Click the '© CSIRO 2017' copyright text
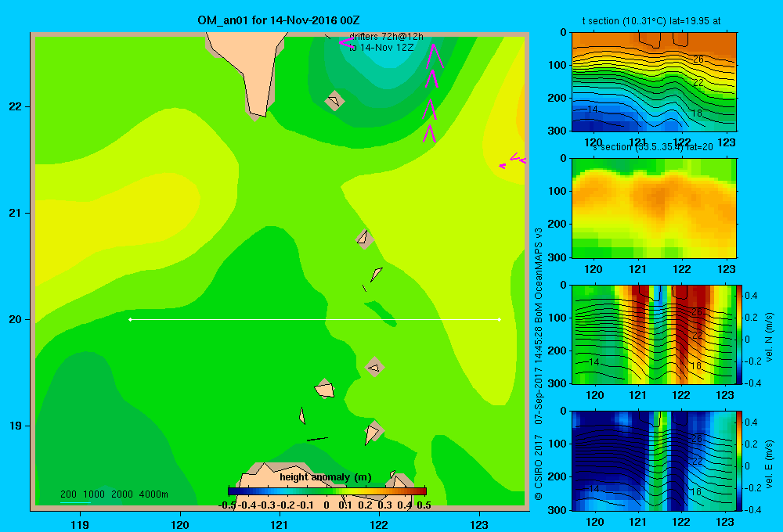The image size is (783, 532). [539, 468]
